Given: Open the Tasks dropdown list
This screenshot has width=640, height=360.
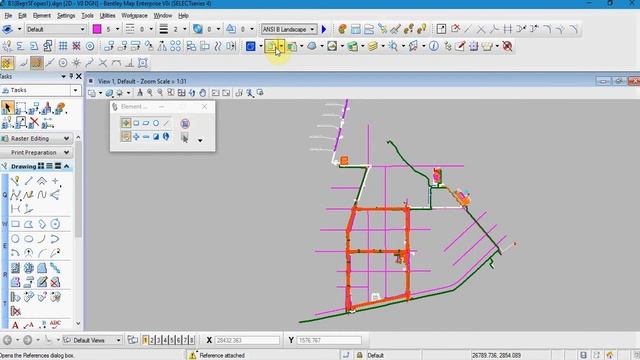Looking at the screenshot, I should [x=75, y=90].
